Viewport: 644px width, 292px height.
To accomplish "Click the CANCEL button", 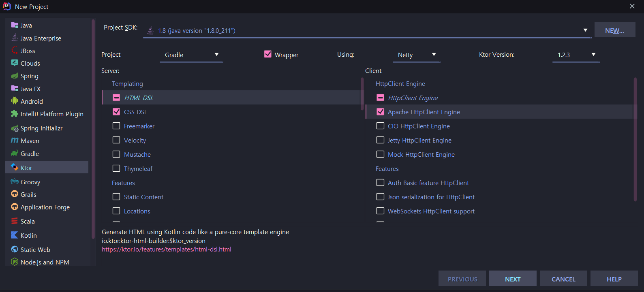I will coord(563,279).
